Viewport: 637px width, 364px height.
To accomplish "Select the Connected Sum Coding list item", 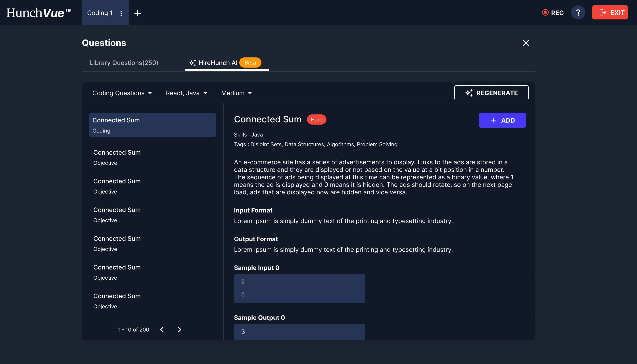I will click(x=152, y=125).
